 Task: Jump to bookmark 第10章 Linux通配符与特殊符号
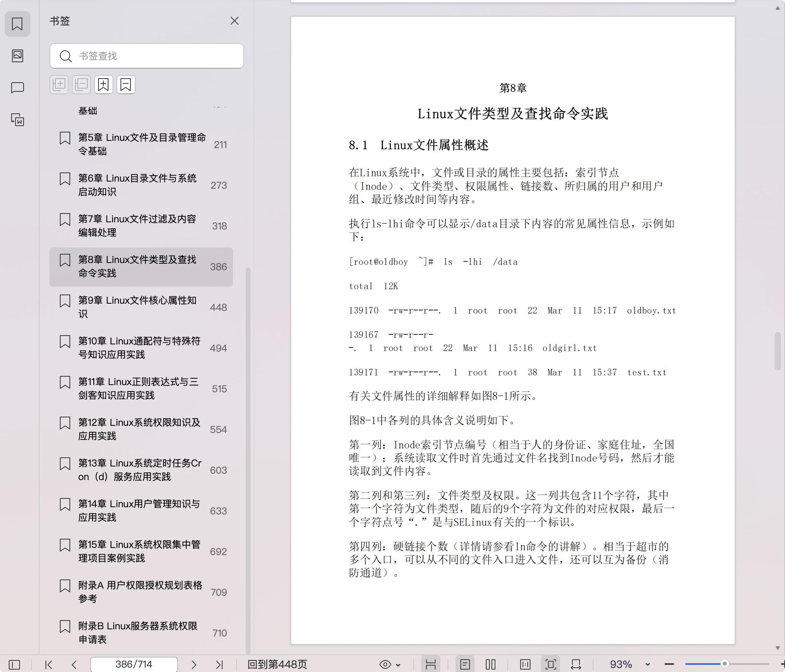[x=141, y=348]
